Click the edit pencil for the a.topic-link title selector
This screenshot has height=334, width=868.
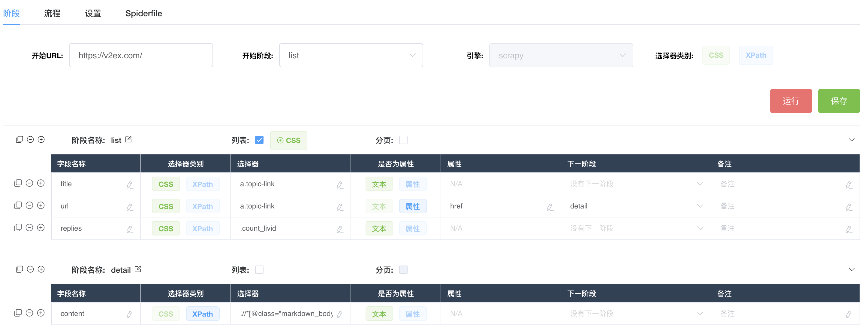[340, 184]
